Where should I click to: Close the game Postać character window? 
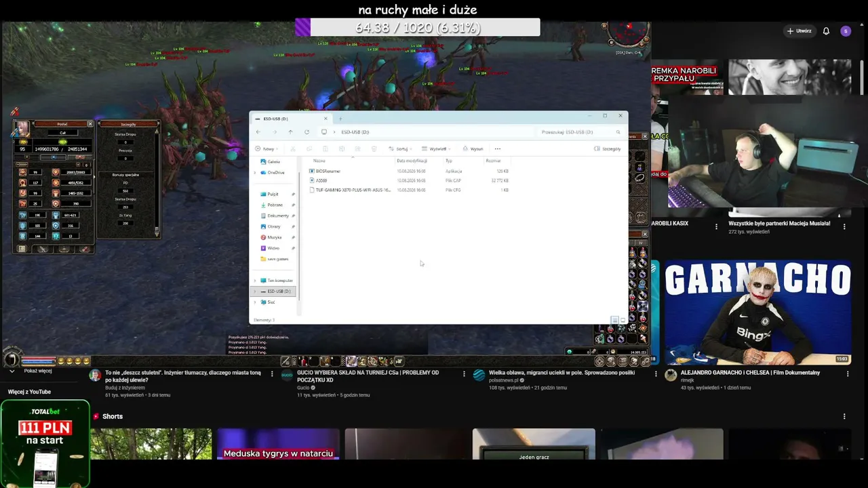[x=90, y=124]
